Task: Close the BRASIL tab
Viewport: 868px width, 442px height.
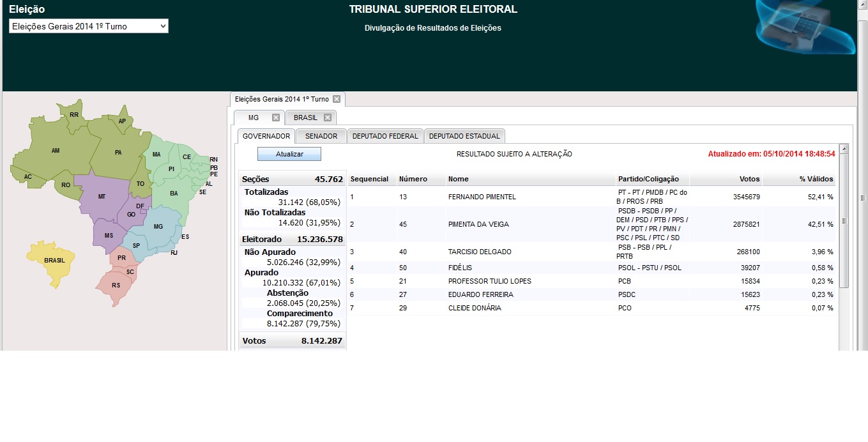Action: click(328, 118)
